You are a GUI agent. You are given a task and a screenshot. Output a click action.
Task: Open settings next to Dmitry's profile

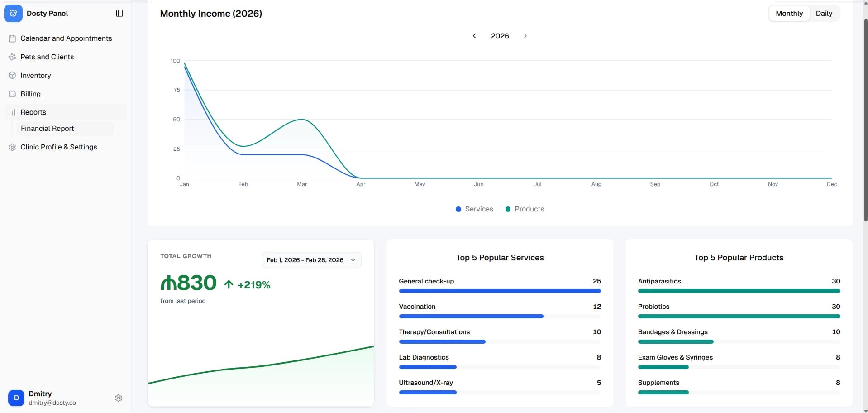click(118, 398)
